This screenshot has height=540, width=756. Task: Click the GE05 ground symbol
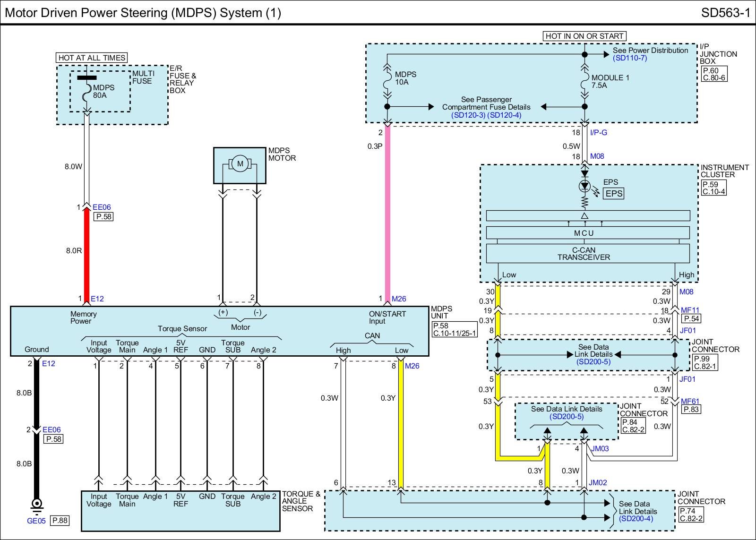[x=36, y=505]
